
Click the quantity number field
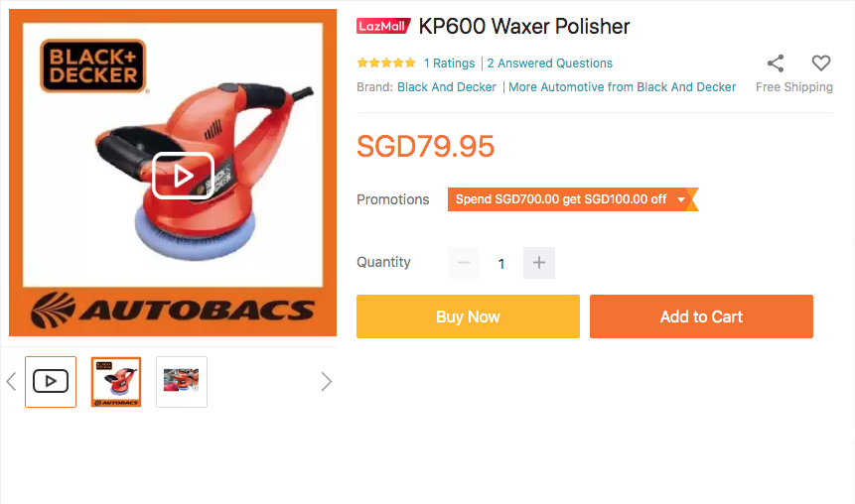(501, 263)
